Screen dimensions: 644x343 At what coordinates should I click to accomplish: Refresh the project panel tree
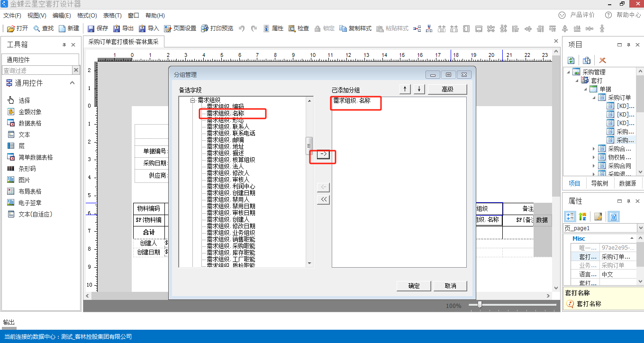click(571, 60)
